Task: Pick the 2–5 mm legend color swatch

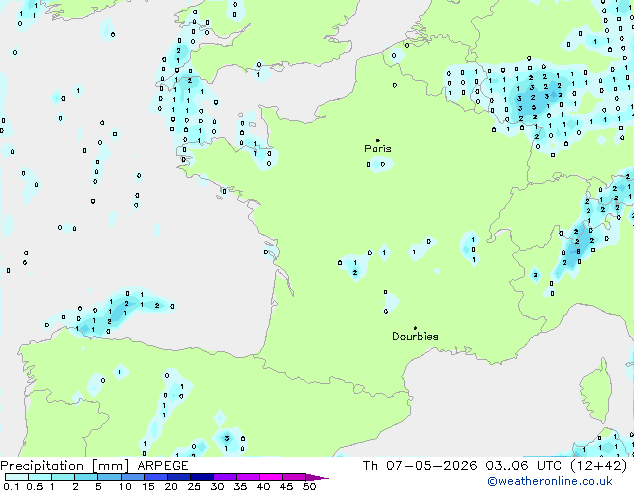Action: (x=86, y=477)
